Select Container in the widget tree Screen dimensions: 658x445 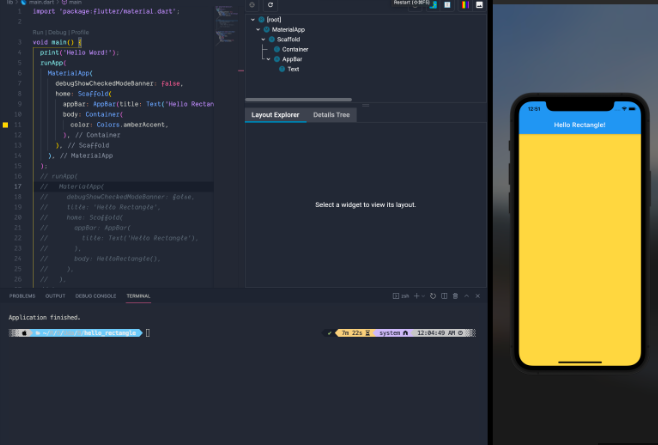(x=295, y=50)
